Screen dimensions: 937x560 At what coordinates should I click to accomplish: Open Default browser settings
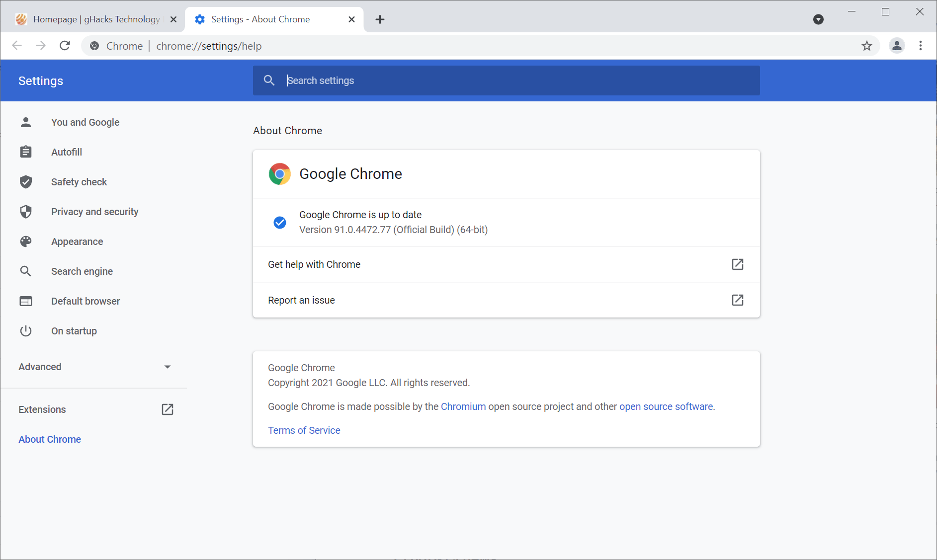tap(85, 301)
